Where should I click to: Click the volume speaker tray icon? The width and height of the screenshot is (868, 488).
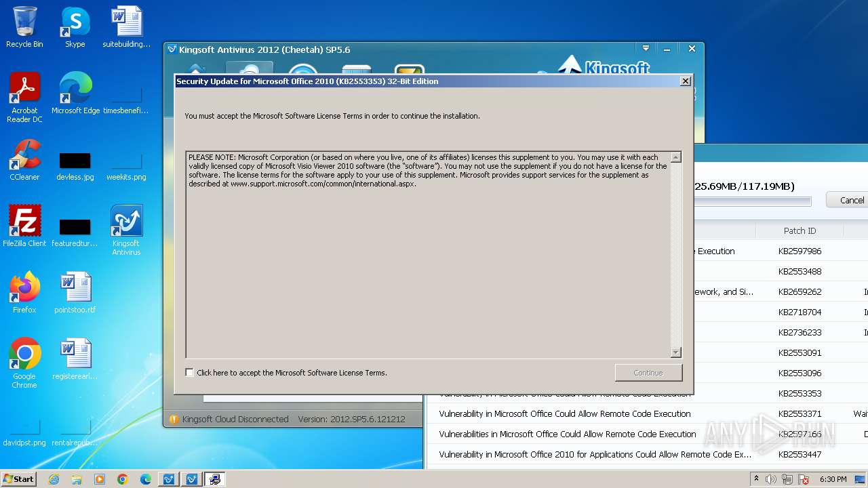coord(771,479)
